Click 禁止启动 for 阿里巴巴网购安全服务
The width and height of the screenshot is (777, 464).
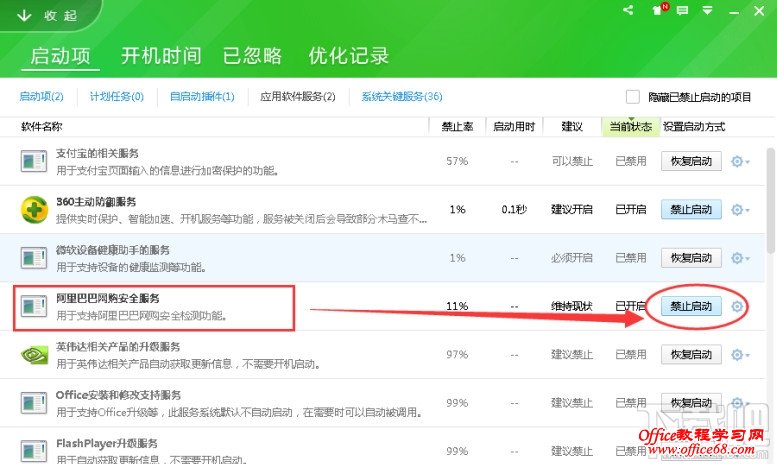tap(691, 306)
